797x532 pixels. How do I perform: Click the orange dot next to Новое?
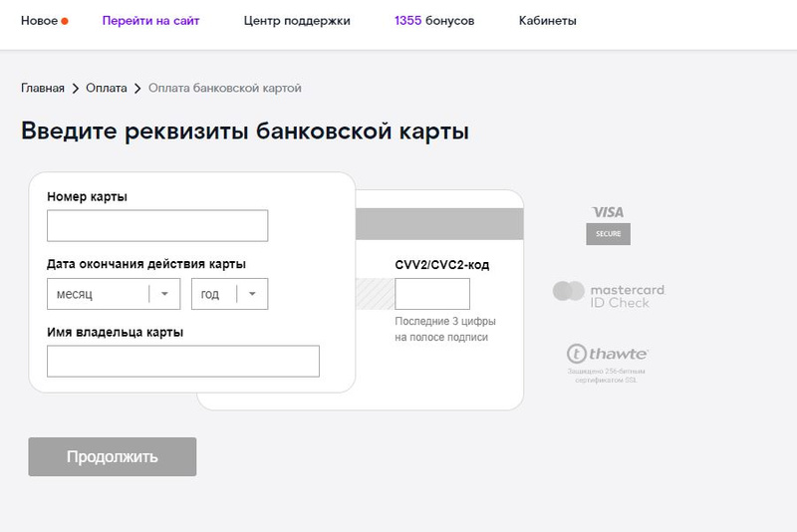point(65,21)
